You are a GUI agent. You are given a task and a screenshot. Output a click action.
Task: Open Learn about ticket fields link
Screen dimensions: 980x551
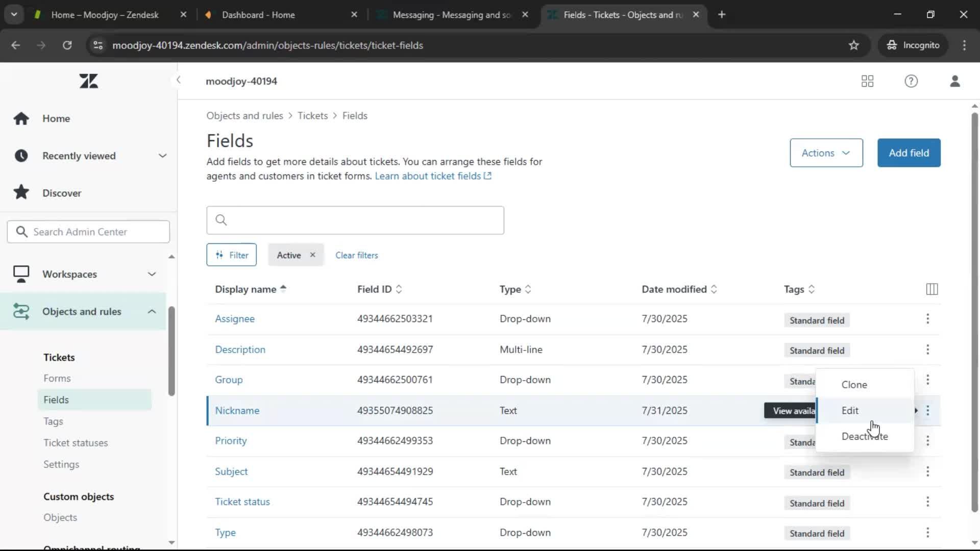pyautogui.click(x=433, y=176)
